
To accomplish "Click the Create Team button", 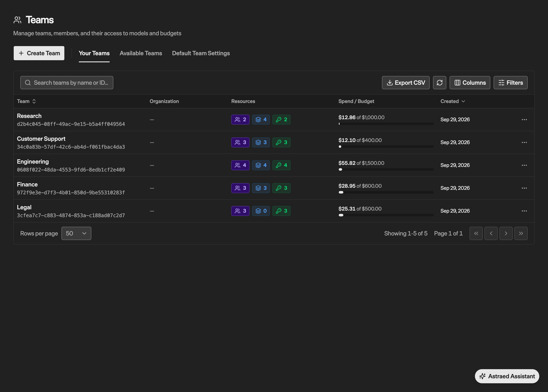I will coord(39,53).
